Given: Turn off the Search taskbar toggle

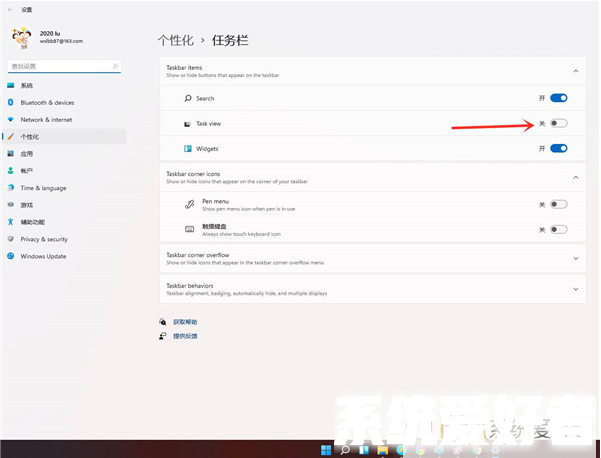Looking at the screenshot, I should (x=558, y=98).
